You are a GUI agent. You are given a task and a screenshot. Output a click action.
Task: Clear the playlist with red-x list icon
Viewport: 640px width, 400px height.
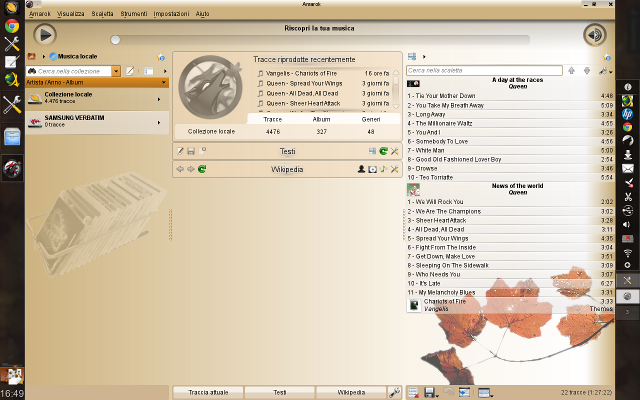point(413,393)
